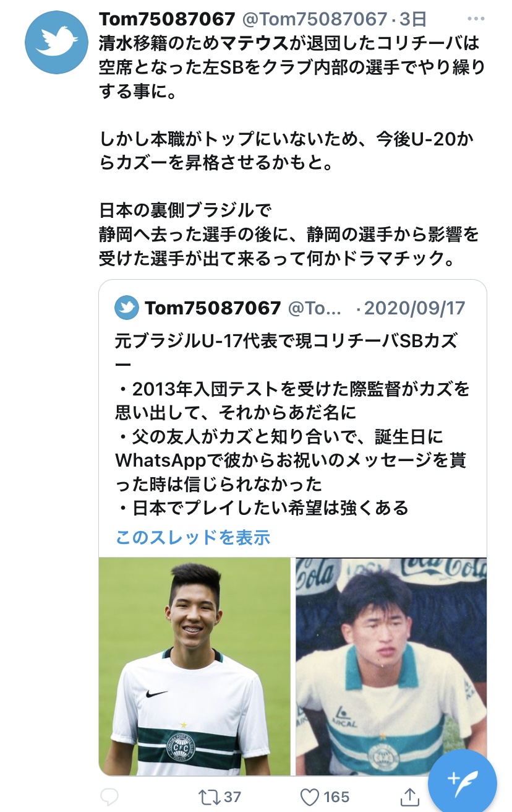Open the このスレッドを表示 link
Image resolution: width=512 pixels, height=812 pixels.
pyautogui.click(x=193, y=537)
